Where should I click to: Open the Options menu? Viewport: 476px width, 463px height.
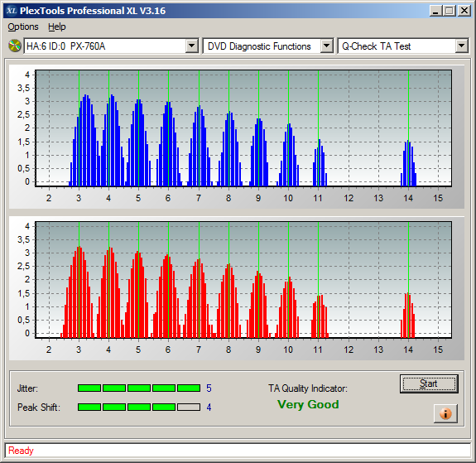pyautogui.click(x=23, y=27)
